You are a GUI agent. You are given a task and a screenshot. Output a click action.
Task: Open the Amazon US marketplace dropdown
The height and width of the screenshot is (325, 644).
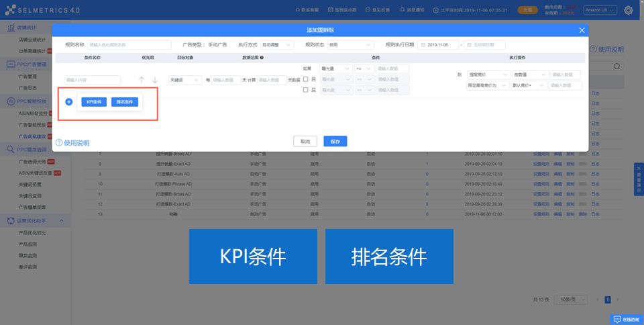[600, 10]
